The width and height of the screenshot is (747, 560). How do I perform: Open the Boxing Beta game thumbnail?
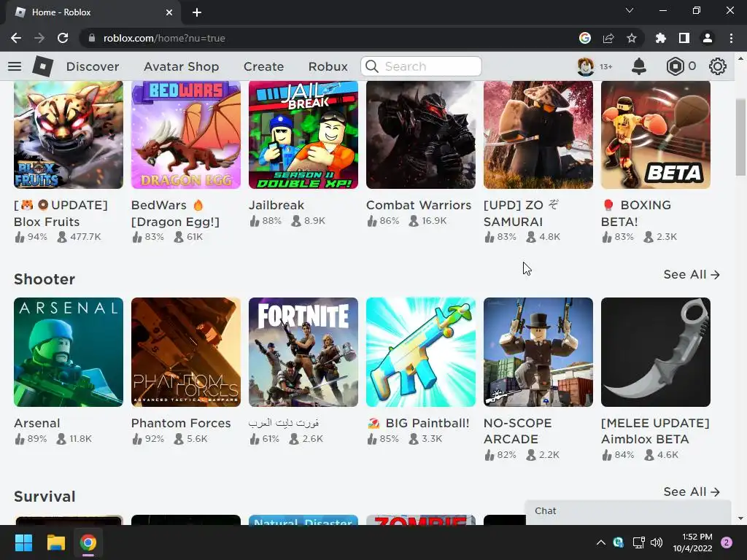[656, 135]
